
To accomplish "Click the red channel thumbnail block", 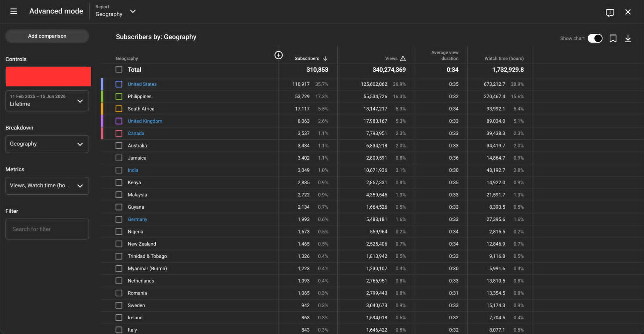I will point(48,76).
